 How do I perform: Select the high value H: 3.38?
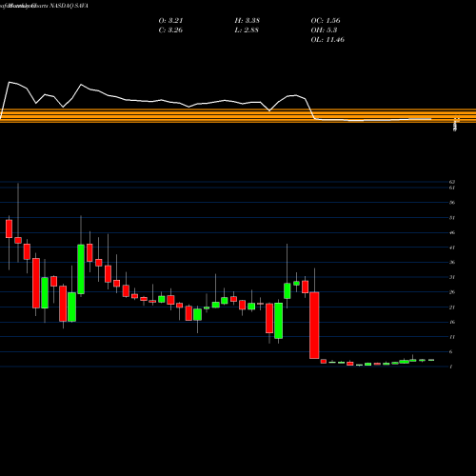click(x=248, y=21)
